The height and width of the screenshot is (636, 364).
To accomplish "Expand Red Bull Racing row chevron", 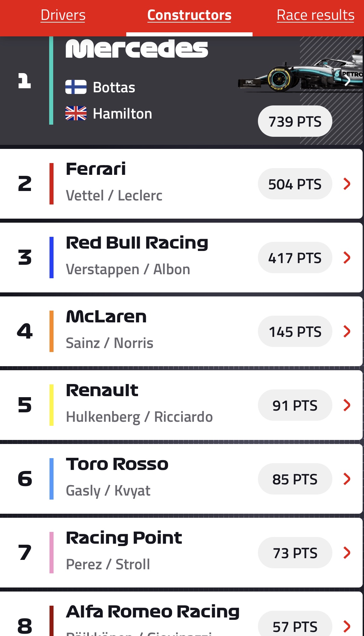I will coord(347,258).
